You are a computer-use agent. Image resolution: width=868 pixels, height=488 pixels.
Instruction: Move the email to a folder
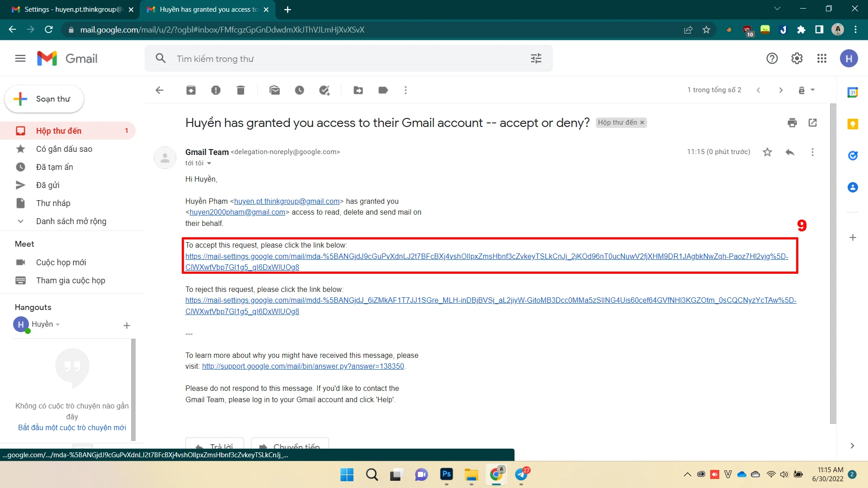pos(358,90)
